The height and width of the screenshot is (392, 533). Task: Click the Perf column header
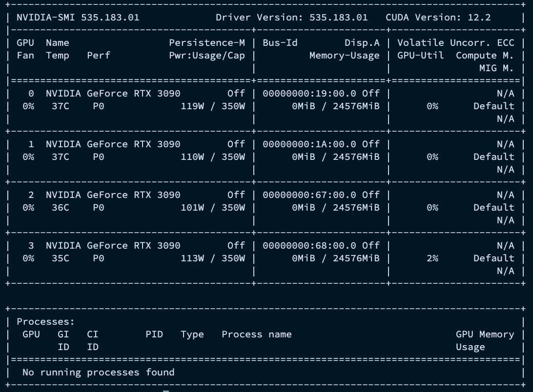click(99, 56)
